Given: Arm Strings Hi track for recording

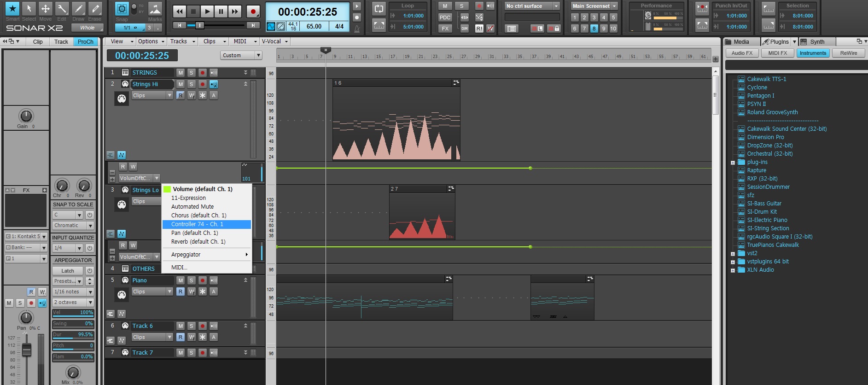Looking at the screenshot, I should coord(202,84).
